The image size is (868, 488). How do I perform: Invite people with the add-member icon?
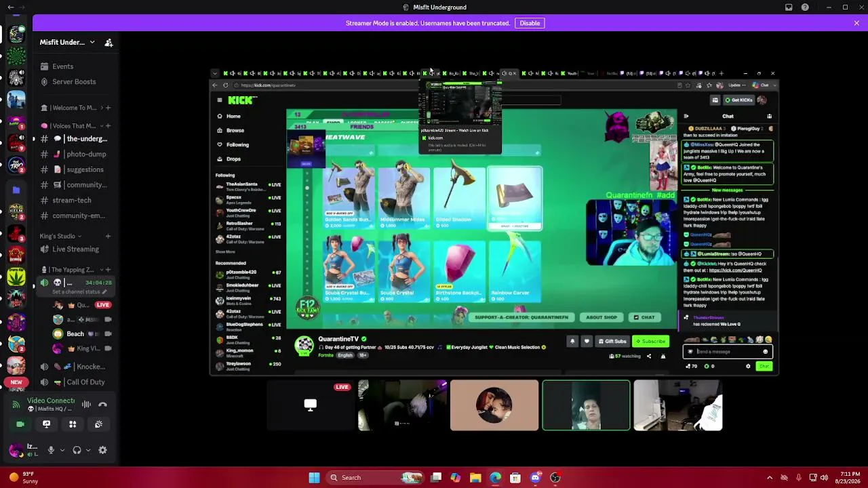tap(108, 43)
